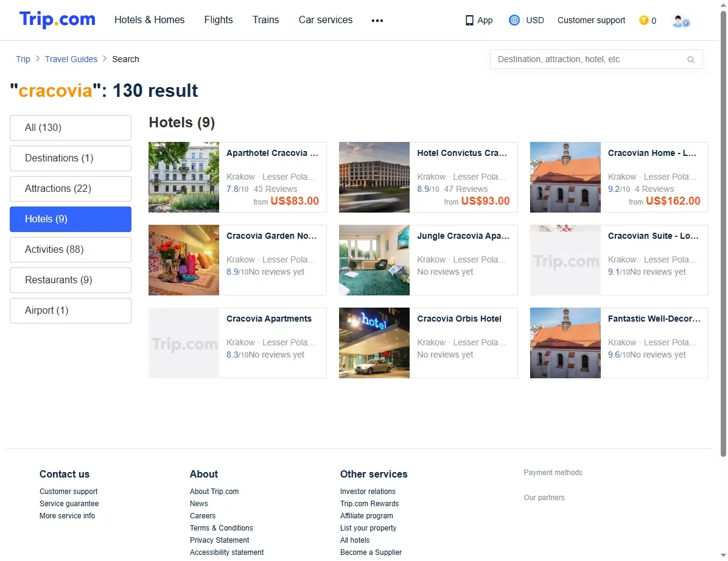Screen dimensions: 728x561
Task: Open Hotels & Homes menu
Action: [x=150, y=19]
